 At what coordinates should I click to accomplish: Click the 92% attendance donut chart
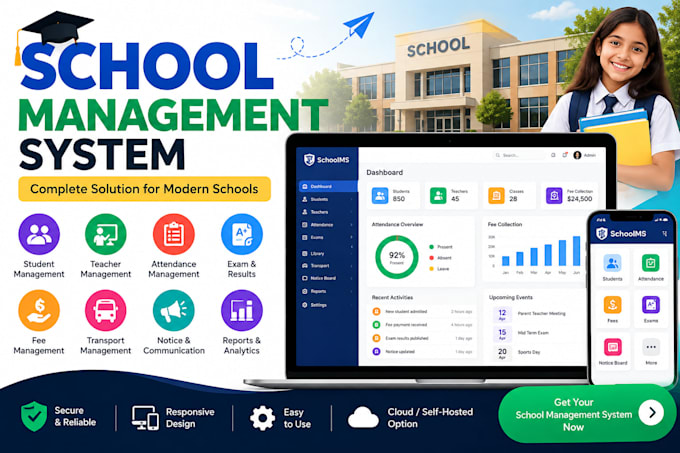click(x=396, y=257)
